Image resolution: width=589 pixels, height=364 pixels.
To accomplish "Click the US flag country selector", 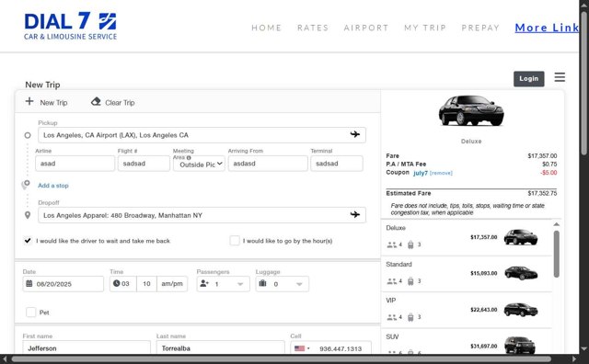I will (x=302, y=348).
